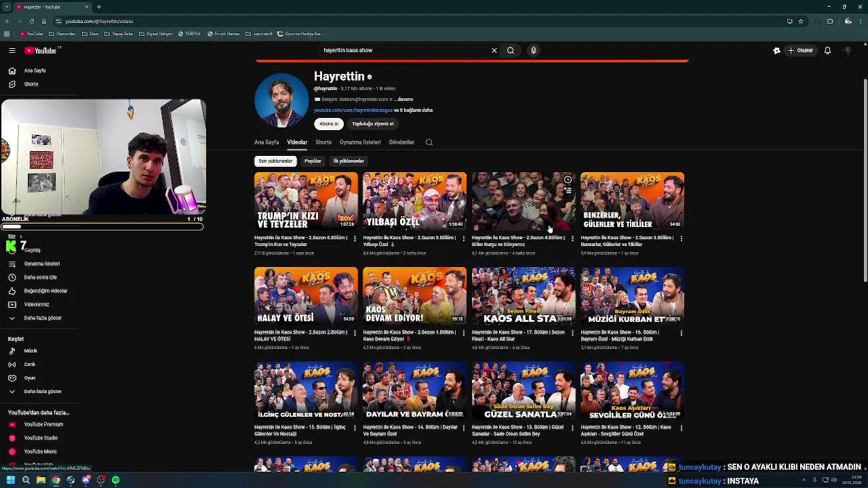Screen dimensions: 868x488
Task: Open Kaos All Star video thumbnail
Action: coord(524,296)
